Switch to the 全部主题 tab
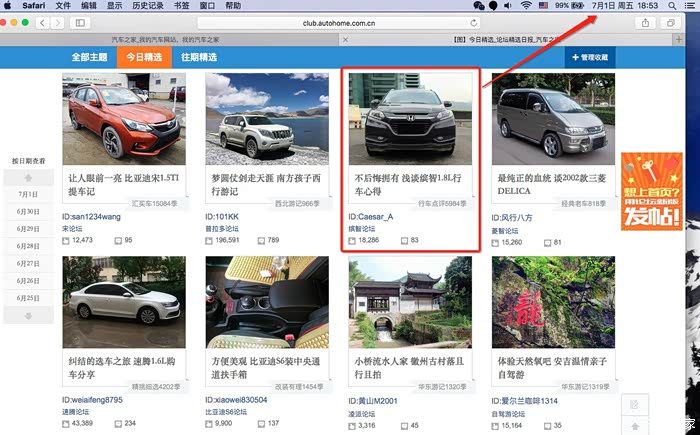The width and height of the screenshot is (700, 435). pyautogui.click(x=89, y=57)
